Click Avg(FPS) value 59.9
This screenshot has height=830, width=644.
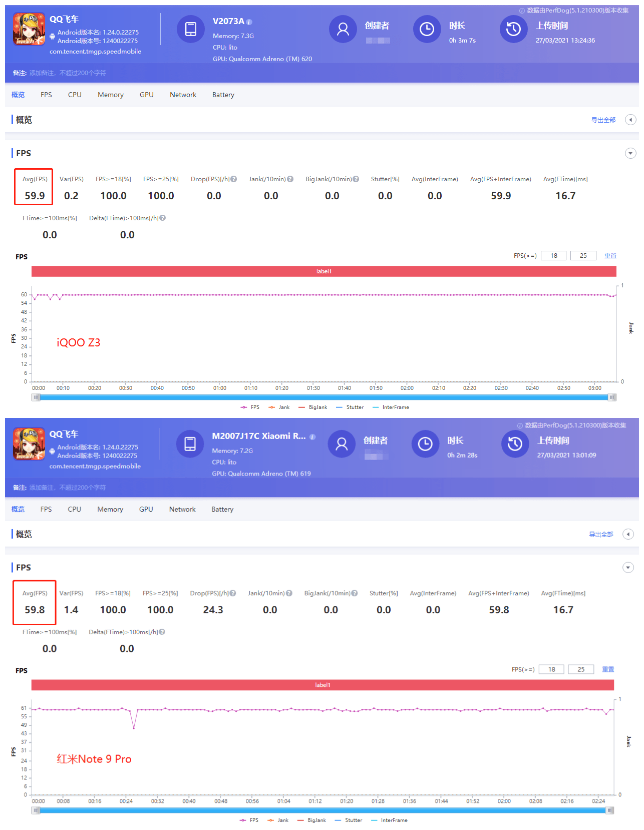point(35,196)
